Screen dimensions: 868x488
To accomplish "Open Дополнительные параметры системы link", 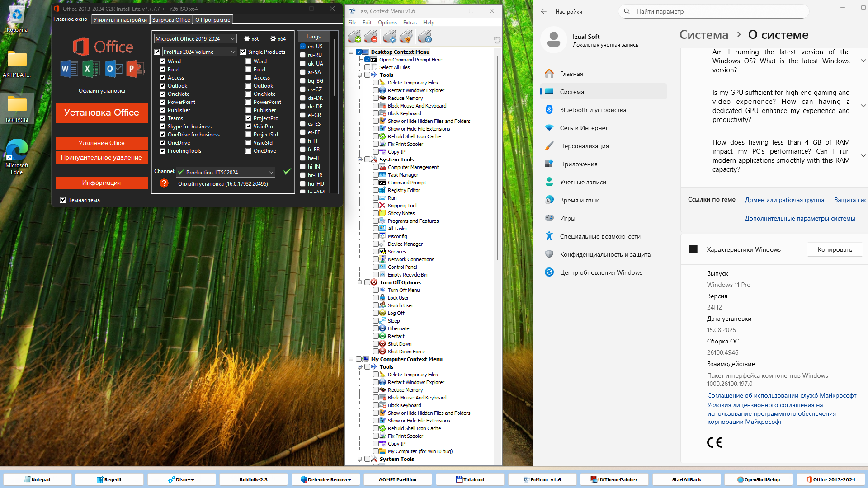I will [x=800, y=218].
